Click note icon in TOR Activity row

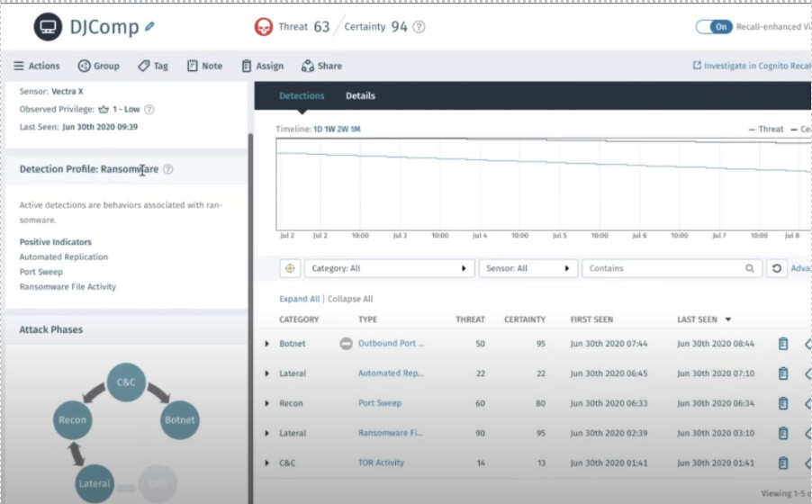(783, 463)
